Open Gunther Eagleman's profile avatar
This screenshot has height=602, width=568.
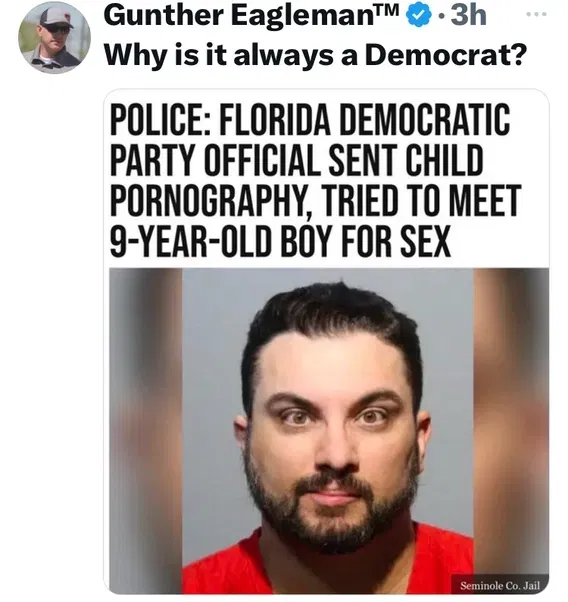click(55, 36)
